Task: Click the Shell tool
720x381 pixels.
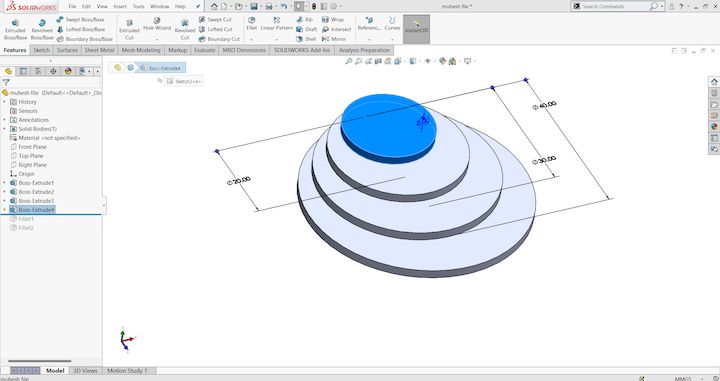Action: click(306, 39)
